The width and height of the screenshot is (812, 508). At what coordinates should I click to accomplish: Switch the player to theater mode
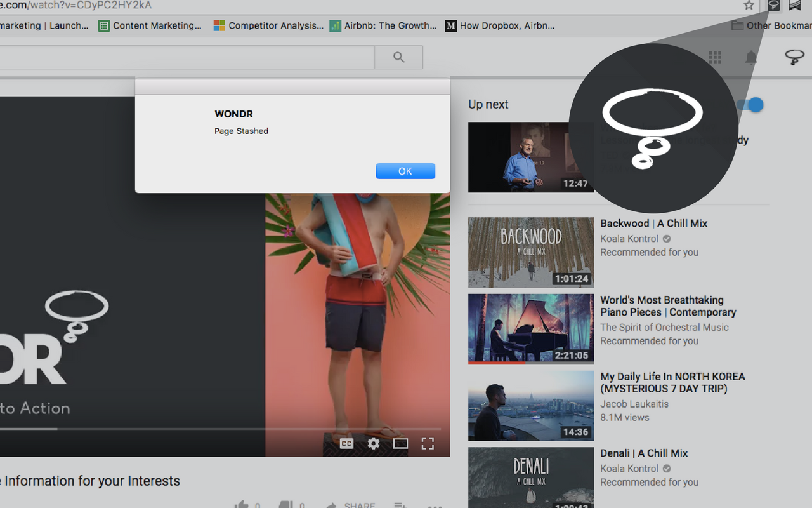(x=400, y=444)
